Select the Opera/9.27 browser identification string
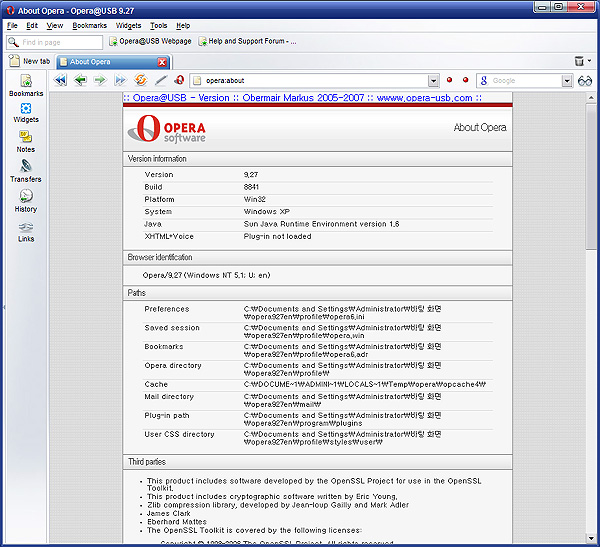Image resolution: width=600 pixels, height=547 pixels. [x=206, y=275]
